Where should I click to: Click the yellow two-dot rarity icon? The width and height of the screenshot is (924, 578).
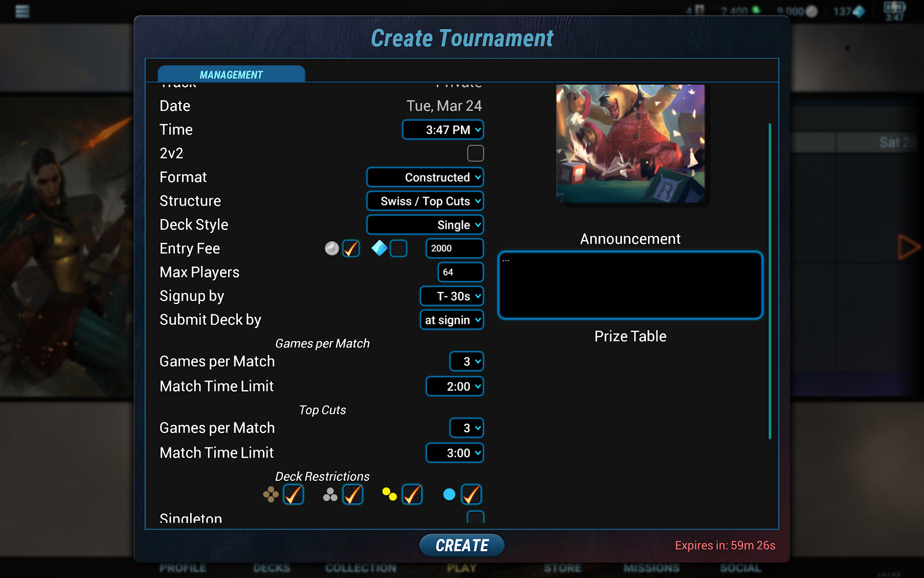[x=389, y=494]
